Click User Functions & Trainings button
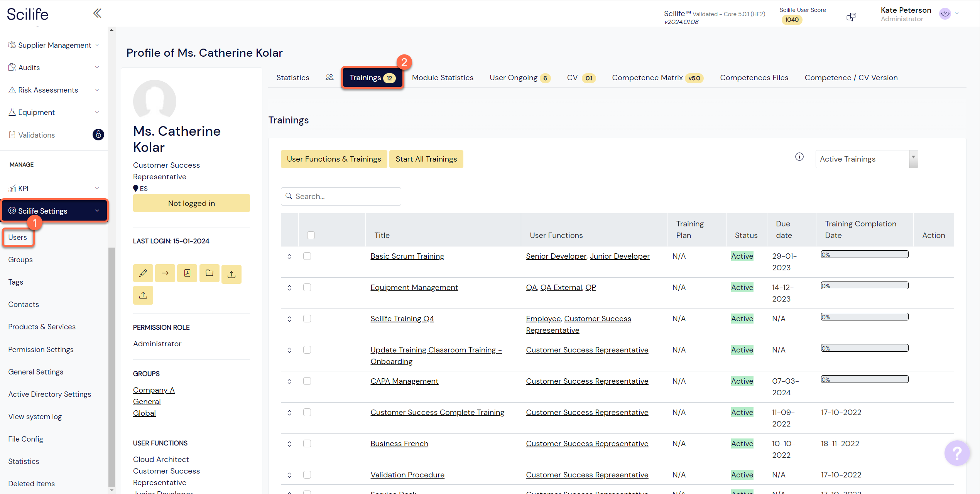Viewport: 980px width, 494px height. 334,159
